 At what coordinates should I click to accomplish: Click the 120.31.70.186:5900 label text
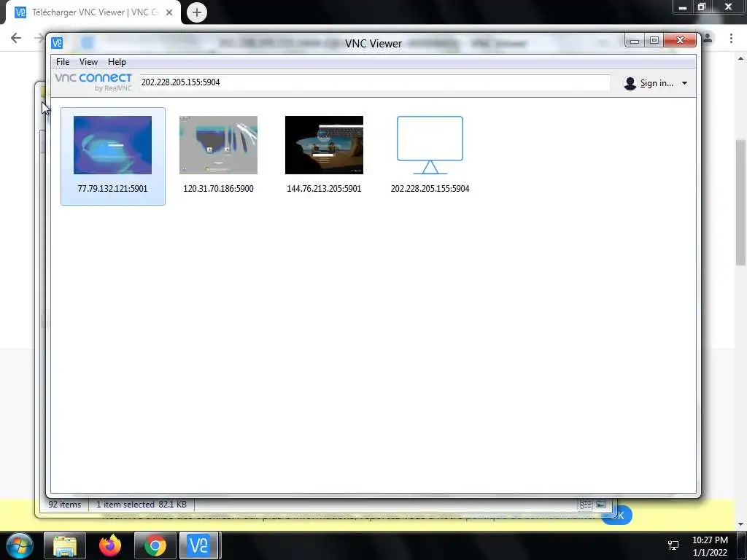[x=218, y=189]
